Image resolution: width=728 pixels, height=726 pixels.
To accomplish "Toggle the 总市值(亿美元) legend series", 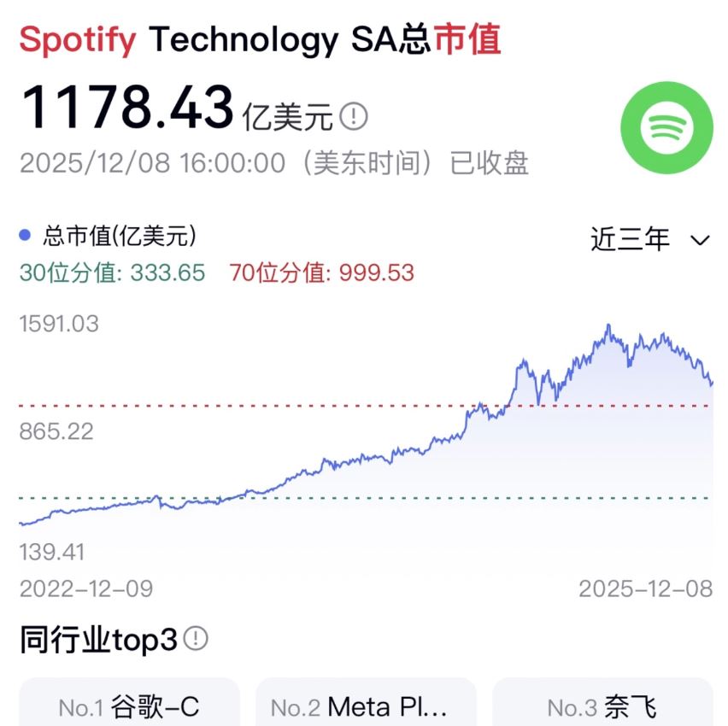I will 120,235.
